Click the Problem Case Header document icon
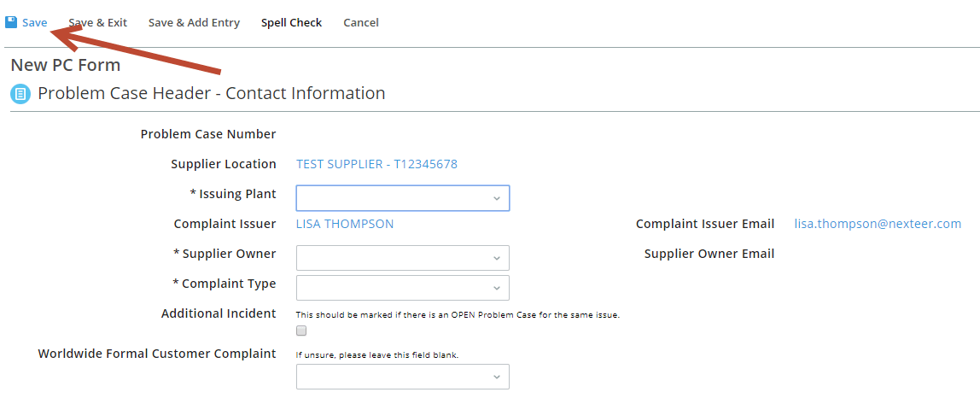 pyautogui.click(x=20, y=95)
